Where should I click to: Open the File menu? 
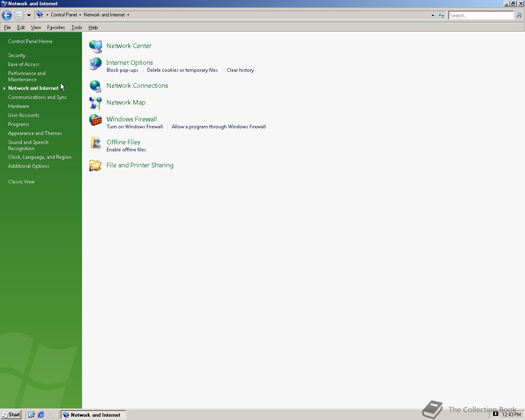(x=7, y=27)
